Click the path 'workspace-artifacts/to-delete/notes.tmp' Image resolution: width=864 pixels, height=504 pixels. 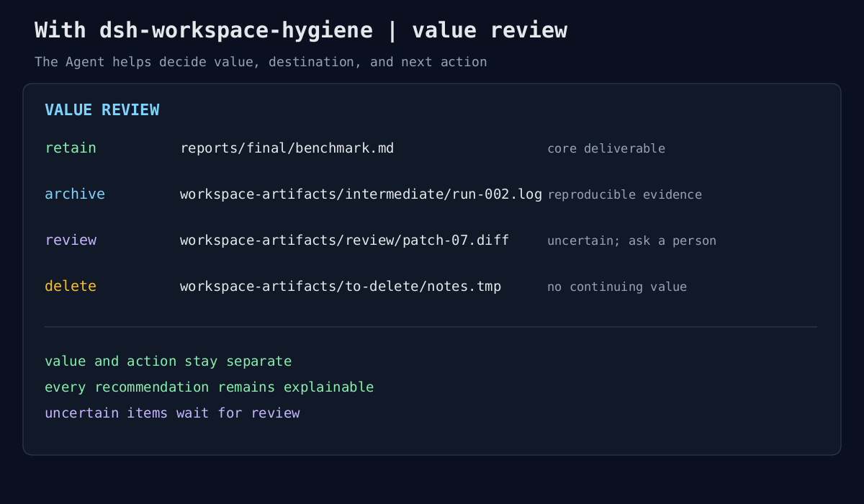point(341,287)
